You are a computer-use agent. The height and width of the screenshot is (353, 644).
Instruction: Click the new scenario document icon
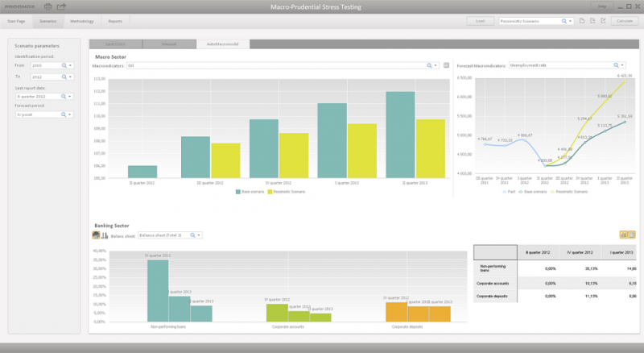582,21
